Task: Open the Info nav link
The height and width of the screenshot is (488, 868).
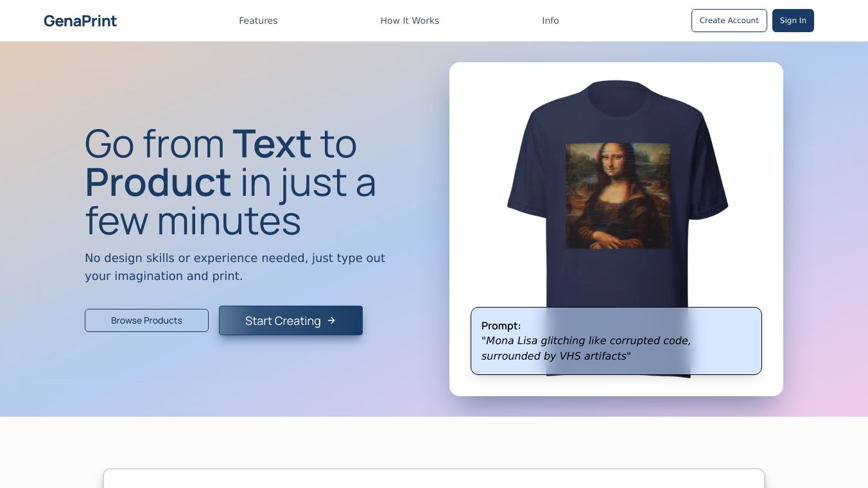Action: tap(550, 21)
